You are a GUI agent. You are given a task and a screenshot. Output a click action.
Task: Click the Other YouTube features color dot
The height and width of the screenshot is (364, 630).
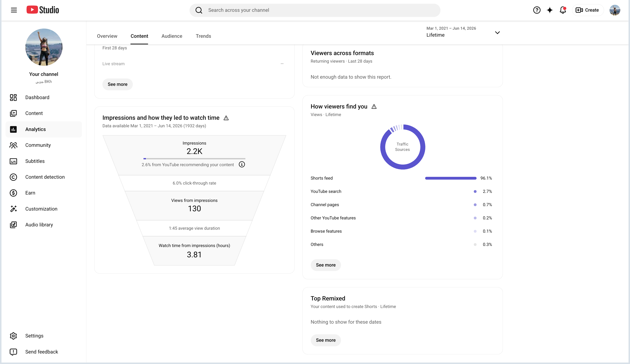[475, 218]
